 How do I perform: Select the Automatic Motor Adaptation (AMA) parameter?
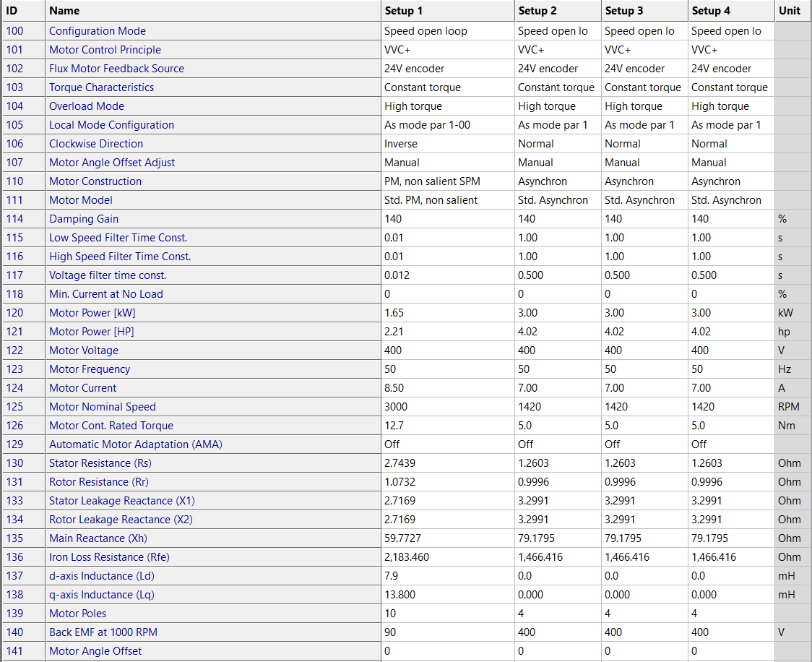(x=135, y=444)
